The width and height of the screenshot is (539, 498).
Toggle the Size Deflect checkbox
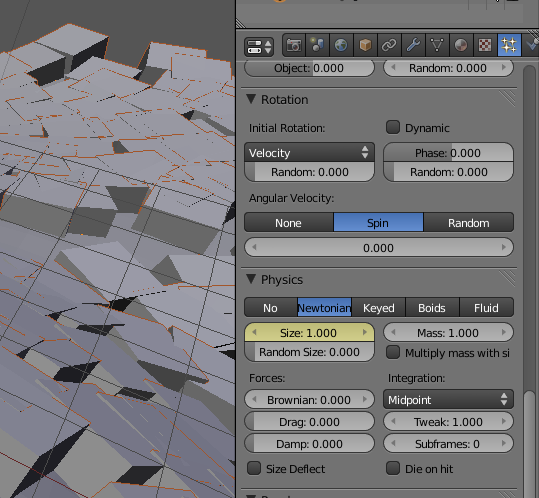click(x=254, y=468)
